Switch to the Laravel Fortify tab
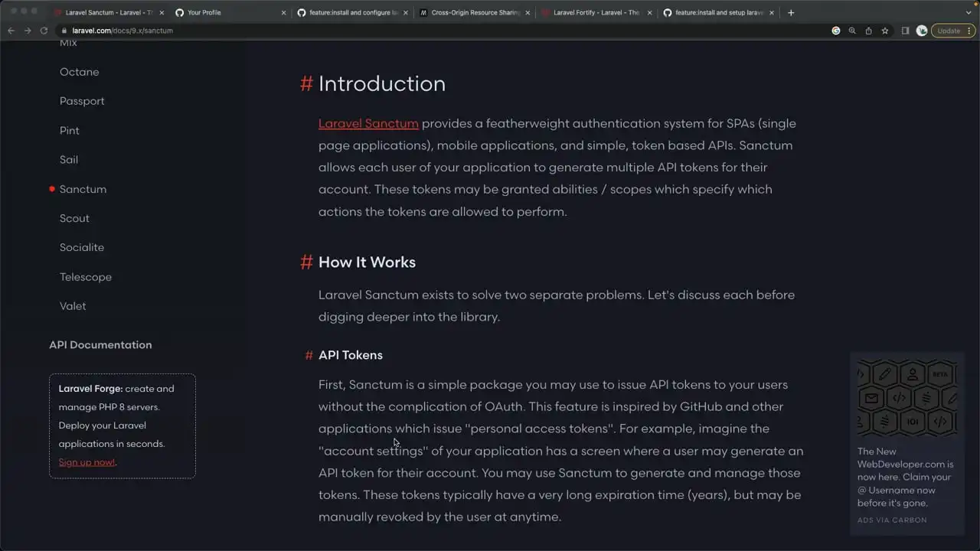Image resolution: width=980 pixels, height=551 pixels. (596, 12)
